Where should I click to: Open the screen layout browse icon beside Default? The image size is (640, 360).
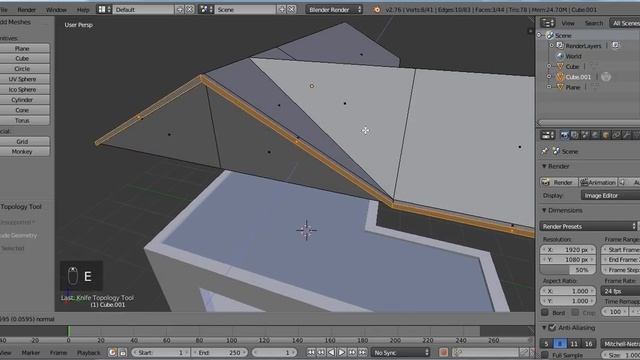point(104,9)
